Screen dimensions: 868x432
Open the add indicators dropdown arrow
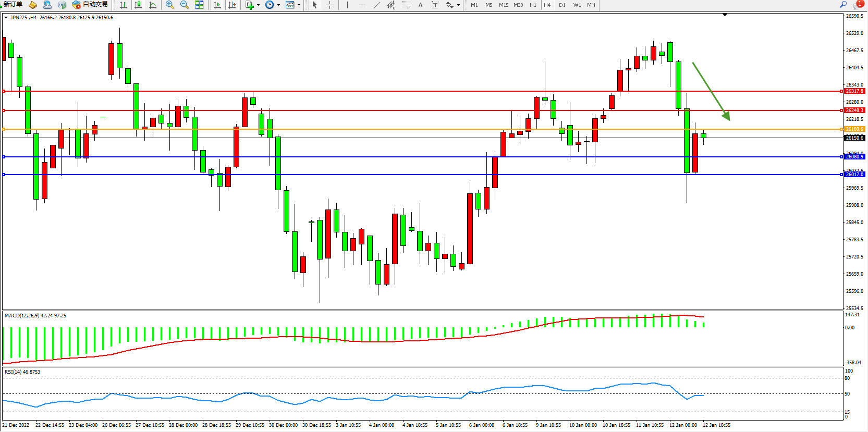point(259,5)
